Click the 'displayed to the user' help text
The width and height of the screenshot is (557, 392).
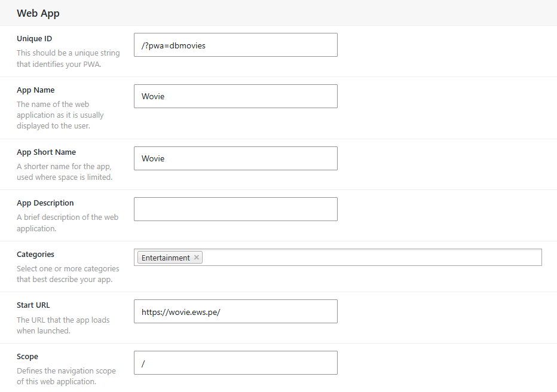53,125
